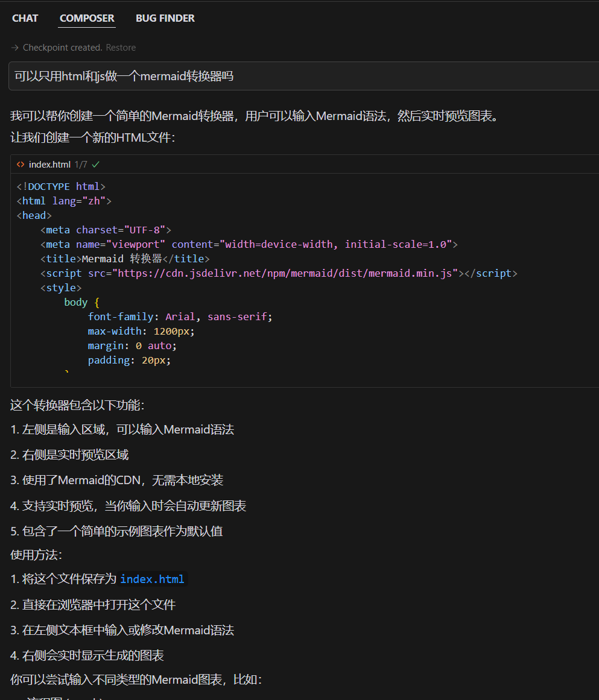599x700 pixels.
Task: Click the meta viewport line in the code
Action: pos(249,244)
